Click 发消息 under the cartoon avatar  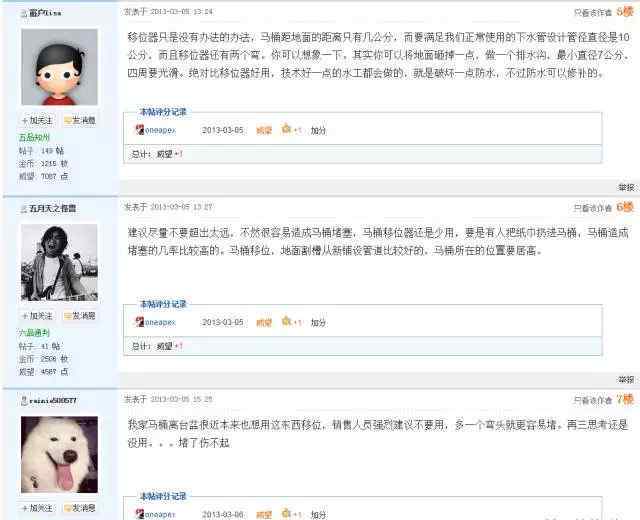pyautogui.click(x=80, y=120)
